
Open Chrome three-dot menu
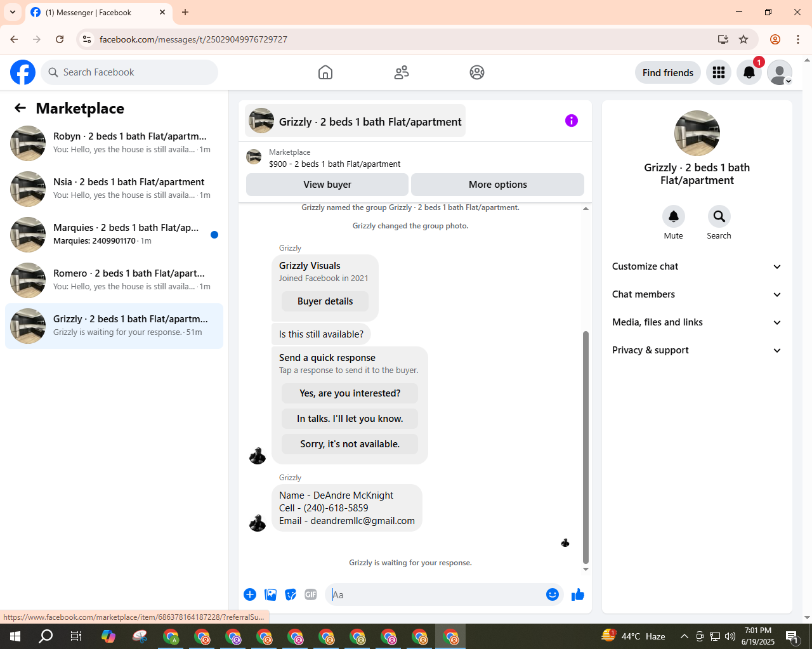(x=798, y=39)
